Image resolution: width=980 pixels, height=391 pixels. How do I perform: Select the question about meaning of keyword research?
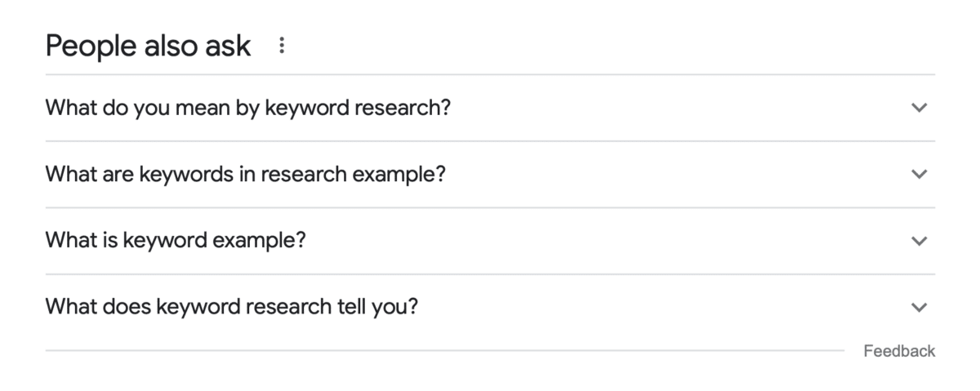(248, 108)
